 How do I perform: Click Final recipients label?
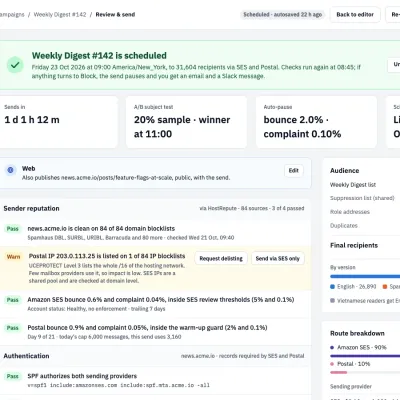click(x=354, y=245)
